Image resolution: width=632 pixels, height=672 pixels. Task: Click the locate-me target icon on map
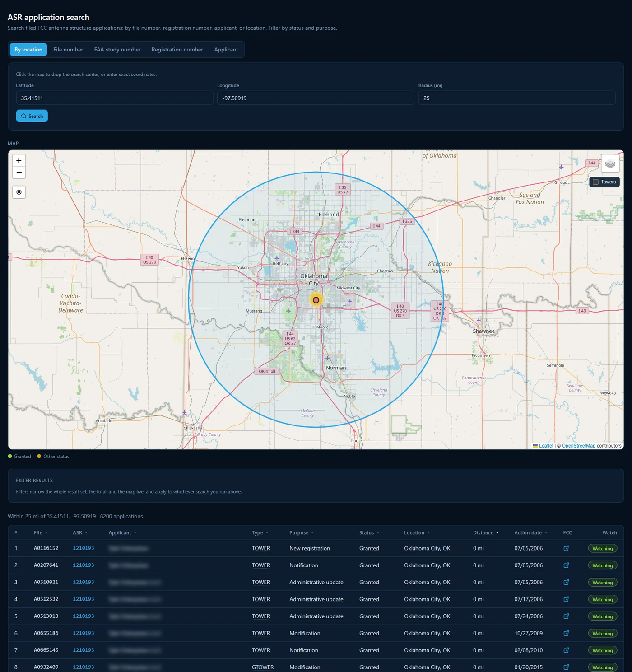[x=19, y=192]
